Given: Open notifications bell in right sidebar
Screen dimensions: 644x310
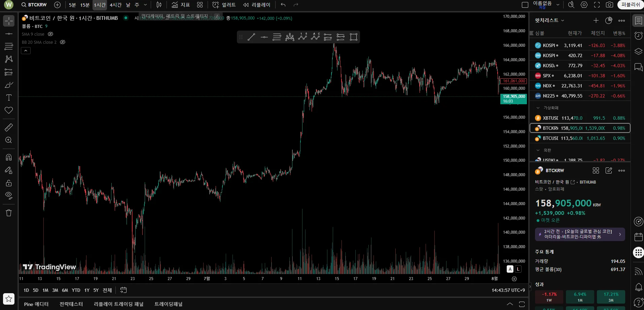Looking at the screenshot, I should pyautogui.click(x=638, y=287).
